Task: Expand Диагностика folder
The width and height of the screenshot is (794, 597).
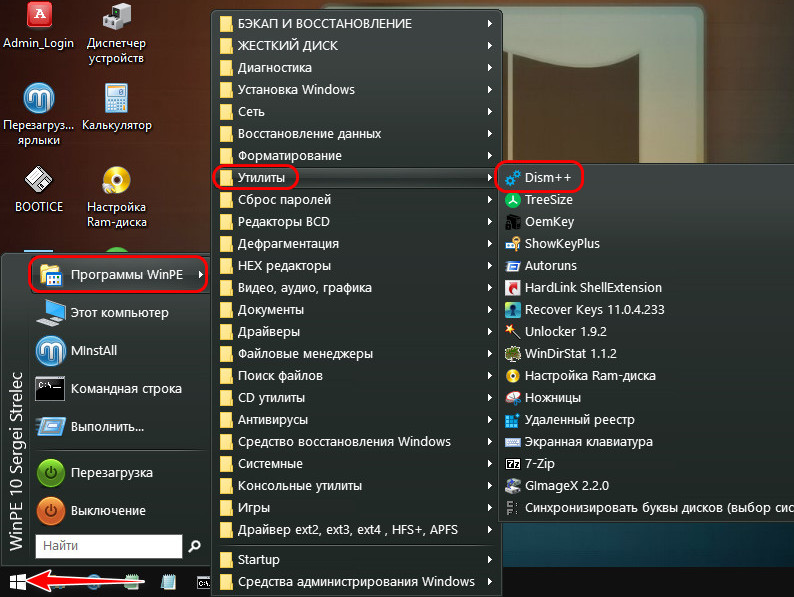Action: [x=357, y=67]
